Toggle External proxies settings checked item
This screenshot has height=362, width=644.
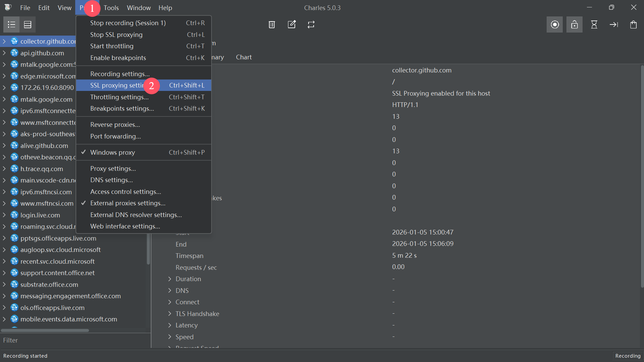tap(127, 203)
